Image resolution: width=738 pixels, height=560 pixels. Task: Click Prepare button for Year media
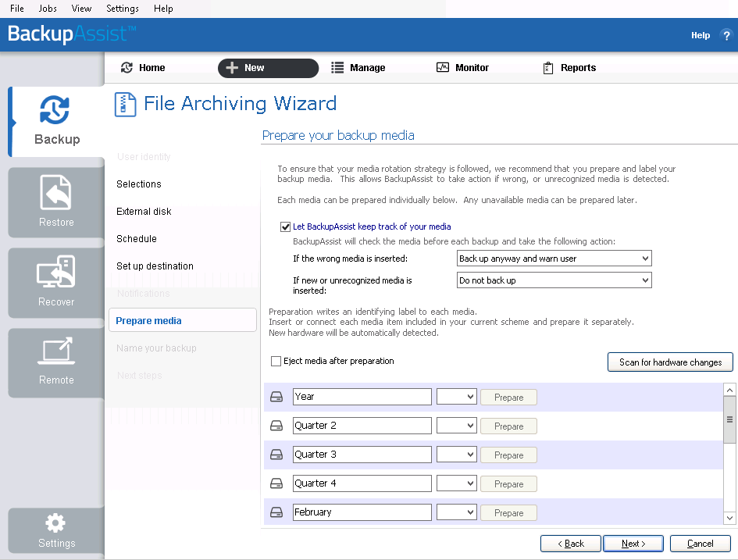(508, 398)
